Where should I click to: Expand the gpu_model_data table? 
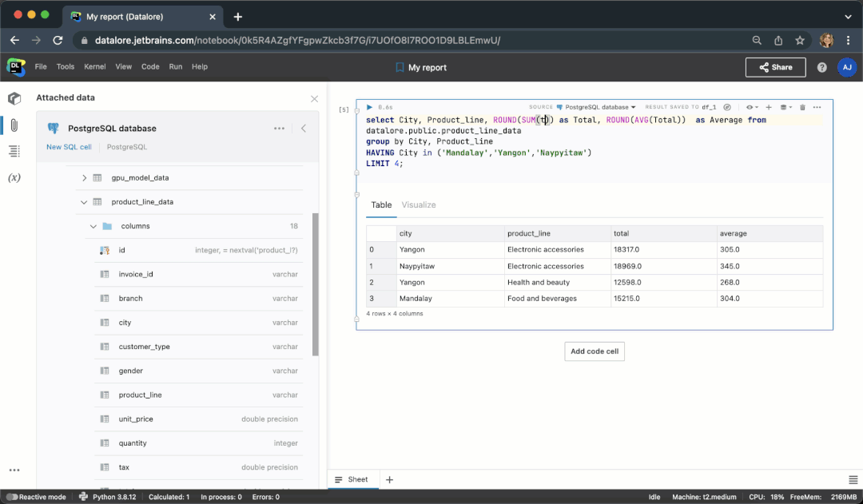(85, 178)
